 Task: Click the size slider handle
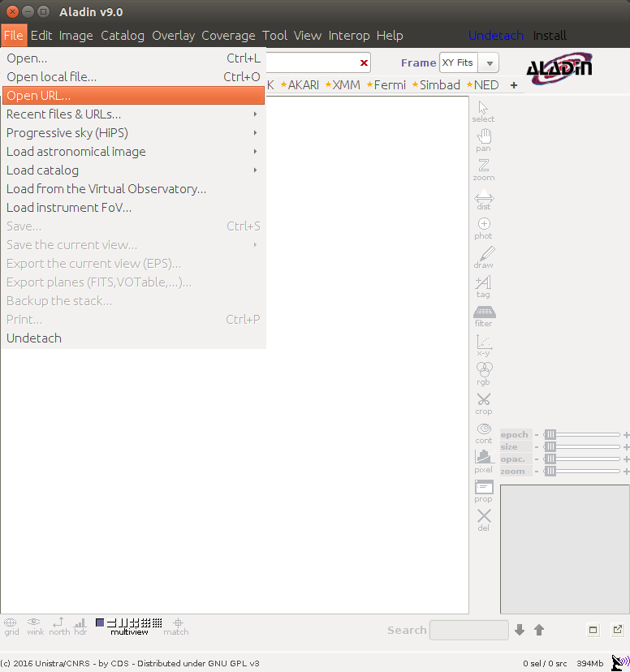pyautogui.click(x=550, y=446)
